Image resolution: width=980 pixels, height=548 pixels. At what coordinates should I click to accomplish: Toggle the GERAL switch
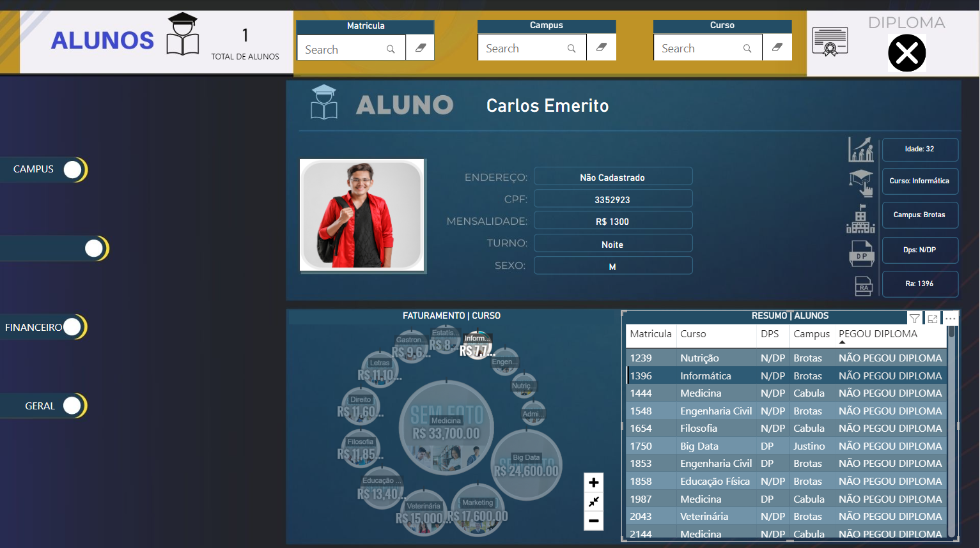point(72,405)
